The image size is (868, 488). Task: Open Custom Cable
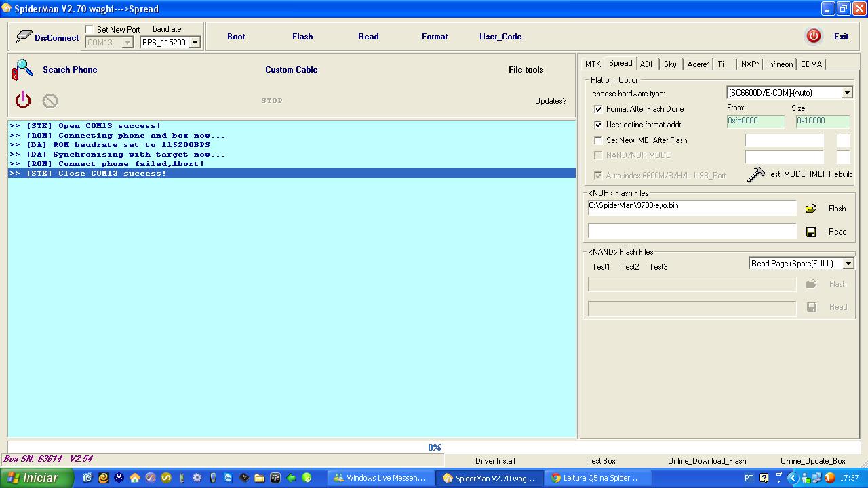[291, 70]
